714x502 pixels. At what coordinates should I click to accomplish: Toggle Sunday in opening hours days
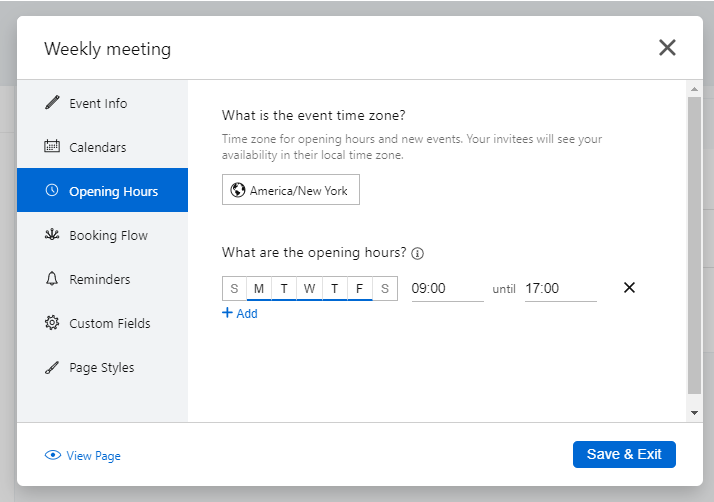coord(234,288)
